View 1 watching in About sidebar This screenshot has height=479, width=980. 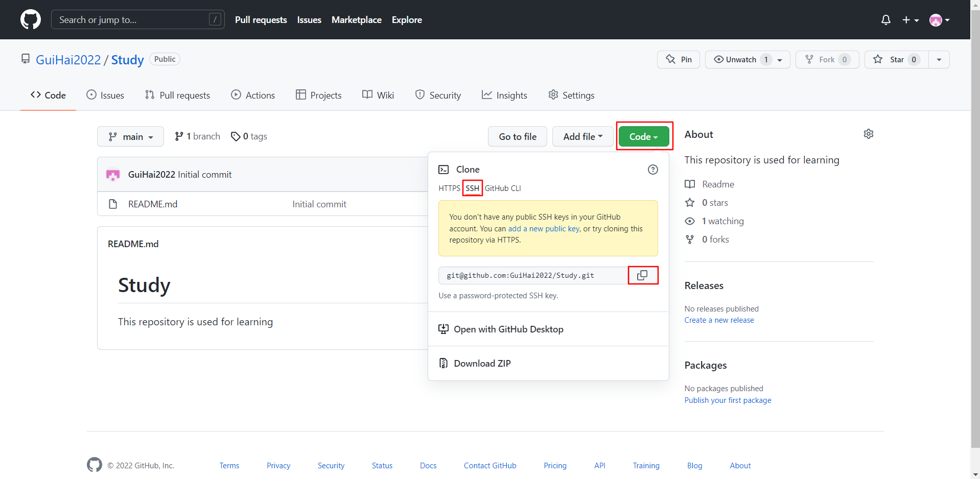(x=714, y=221)
